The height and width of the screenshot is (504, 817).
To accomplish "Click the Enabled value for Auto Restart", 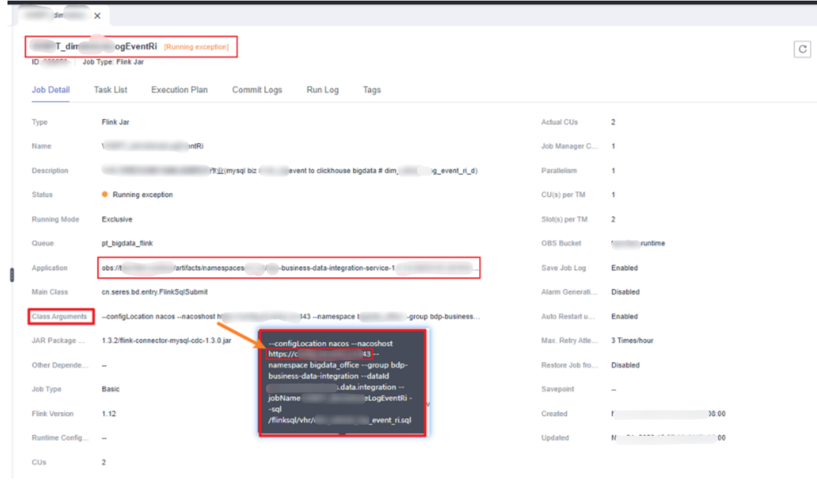I will pos(624,316).
